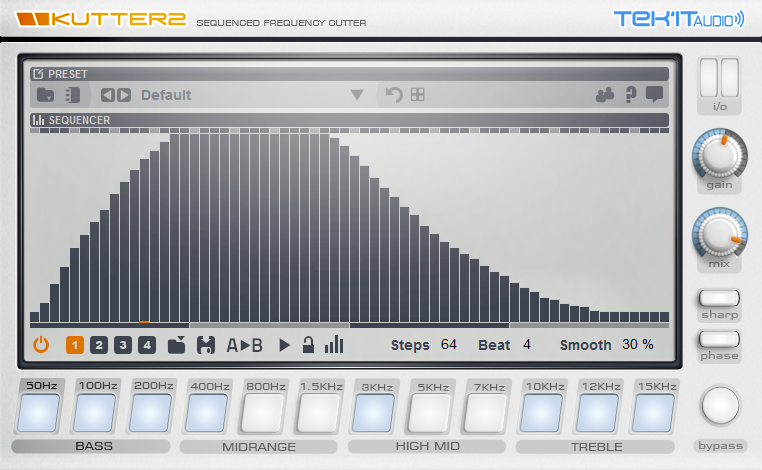Open the preset folder menu icon
The image size is (762, 470).
click(x=46, y=95)
